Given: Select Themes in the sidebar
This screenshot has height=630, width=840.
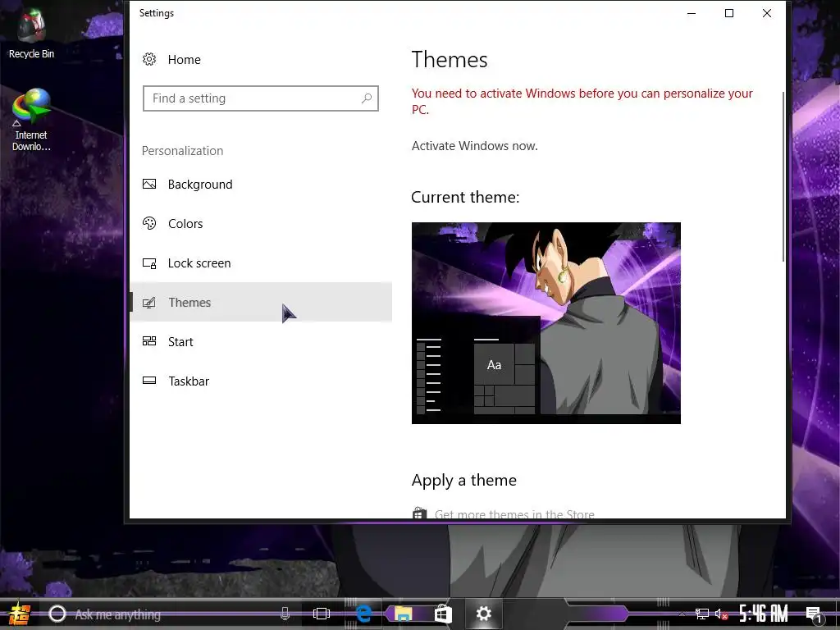Looking at the screenshot, I should [x=261, y=302].
